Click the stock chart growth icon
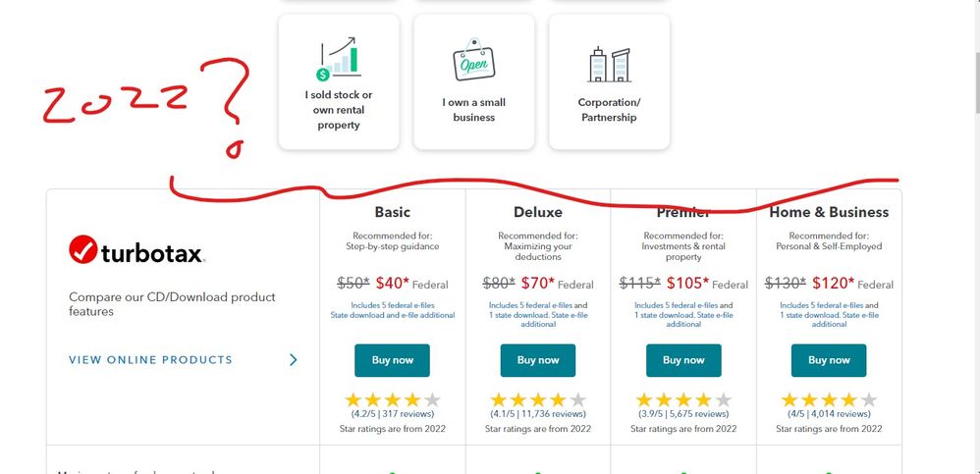 (x=339, y=59)
